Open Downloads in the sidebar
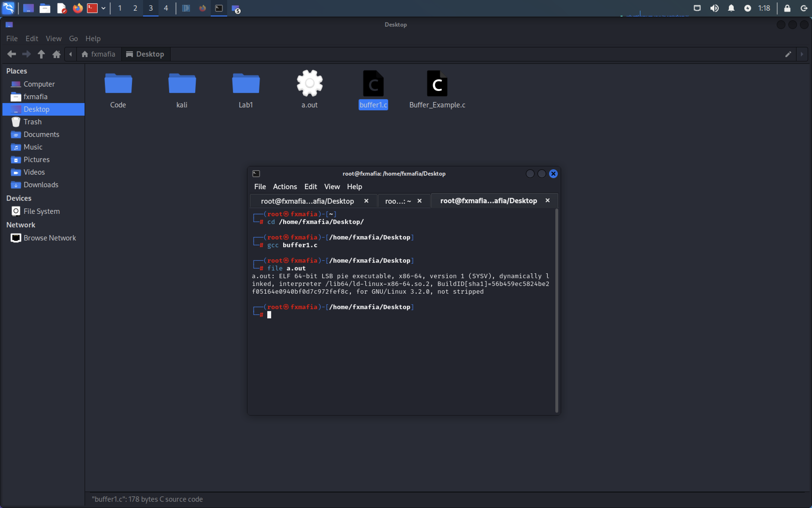This screenshot has width=812, height=508. pos(43,185)
